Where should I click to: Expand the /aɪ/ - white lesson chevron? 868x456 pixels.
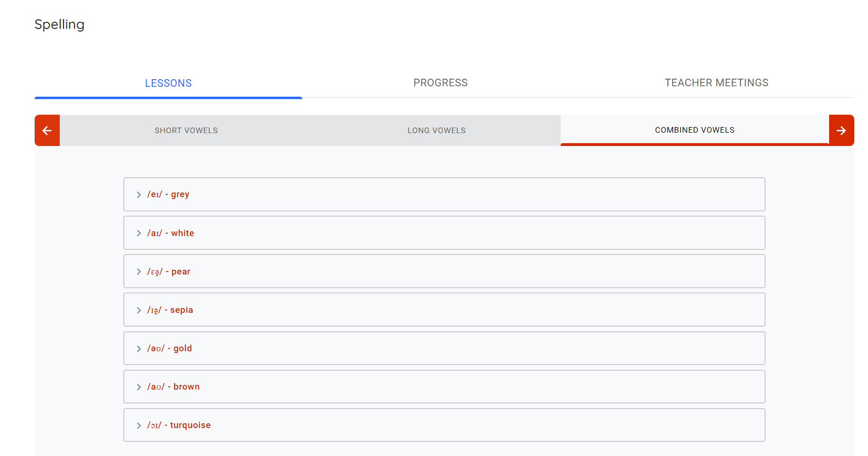pyautogui.click(x=139, y=233)
